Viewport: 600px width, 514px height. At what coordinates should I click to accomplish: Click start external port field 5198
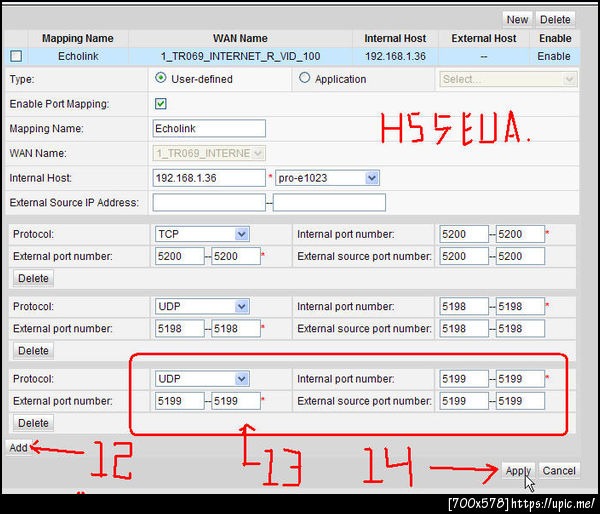(179, 328)
